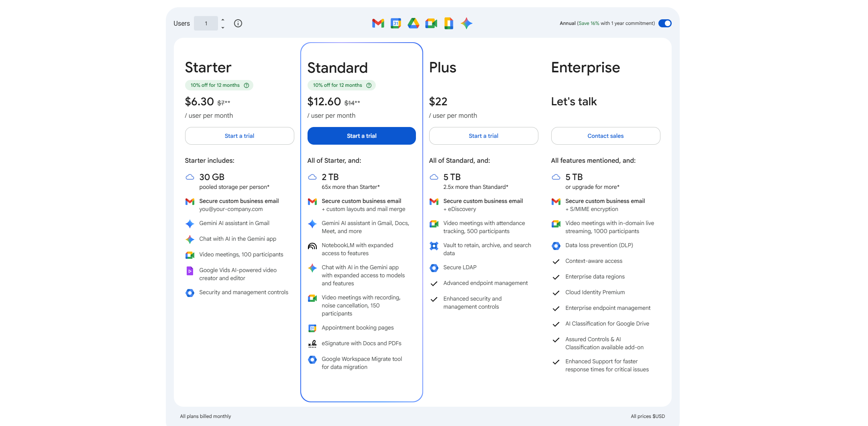Click the Meet icon beside 'attendance tracking, 500 participants'
Image resolution: width=868 pixels, height=426 pixels.
434,223
